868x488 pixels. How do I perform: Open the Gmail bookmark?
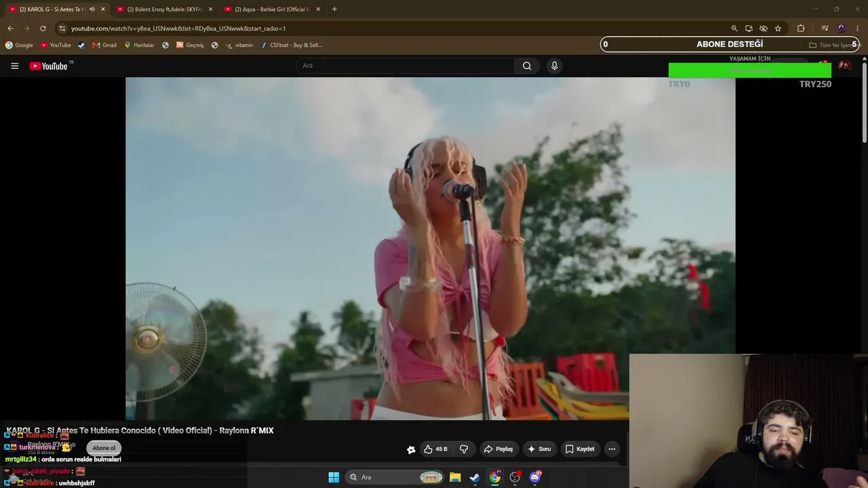(x=104, y=45)
